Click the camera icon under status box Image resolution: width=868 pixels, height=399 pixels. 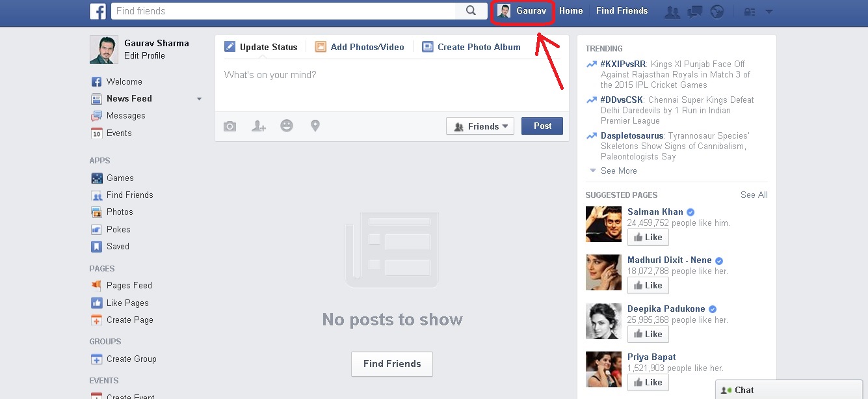click(x=230, y=126)
